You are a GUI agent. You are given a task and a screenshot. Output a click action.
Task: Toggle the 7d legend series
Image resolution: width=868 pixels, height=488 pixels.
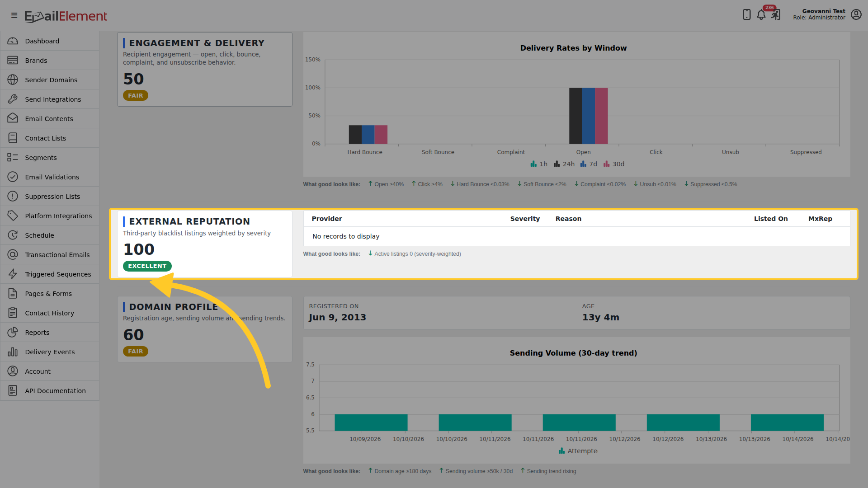589,164
